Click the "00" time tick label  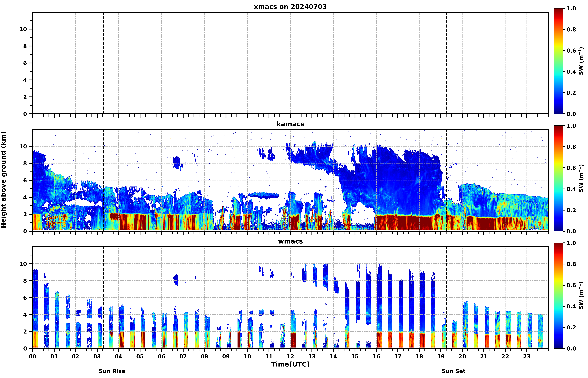(x=33, y=356)
